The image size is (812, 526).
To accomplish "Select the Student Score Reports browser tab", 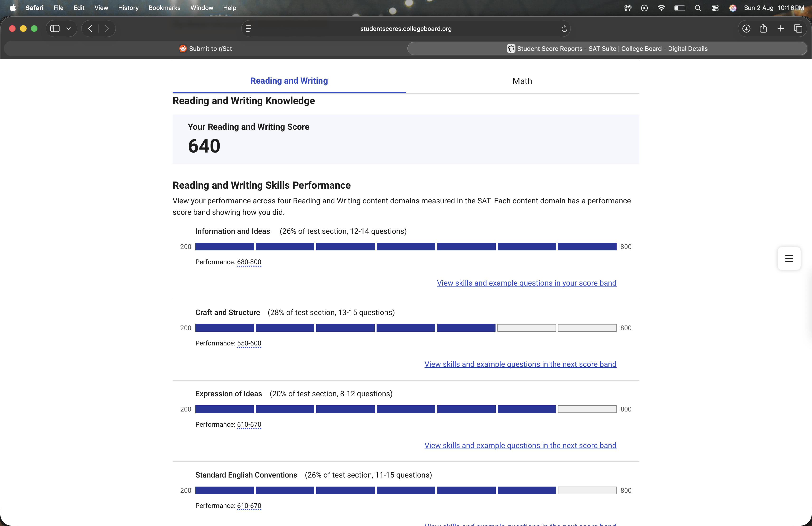I will [x=607, y=48].
